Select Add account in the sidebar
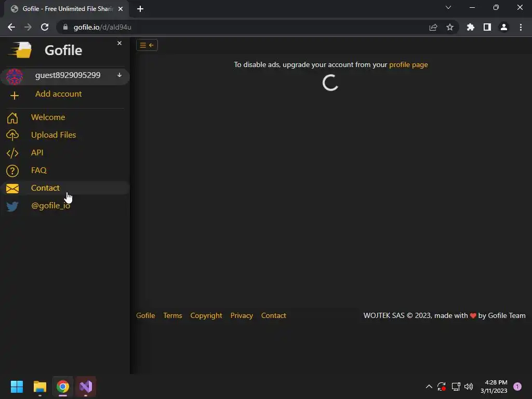The height and width of the screenshot is (399, 532). pos(58,94)
